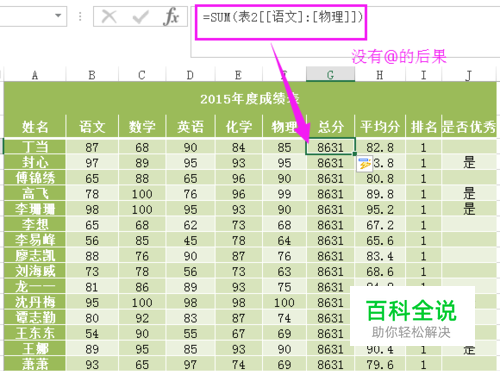Click 丁当's average 82.8 cell
This screenshot has height=371, width=500.
(x=380, y=147)
